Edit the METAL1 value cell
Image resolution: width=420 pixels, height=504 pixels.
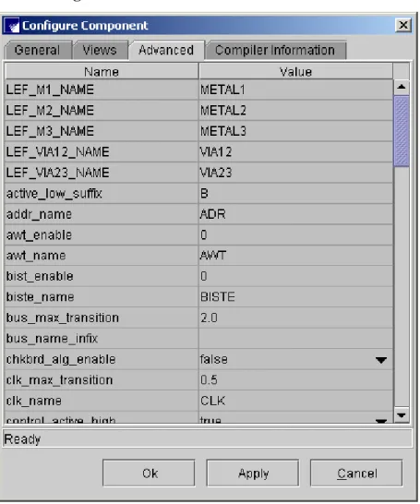pyautogui.click(x=295, y=90)
